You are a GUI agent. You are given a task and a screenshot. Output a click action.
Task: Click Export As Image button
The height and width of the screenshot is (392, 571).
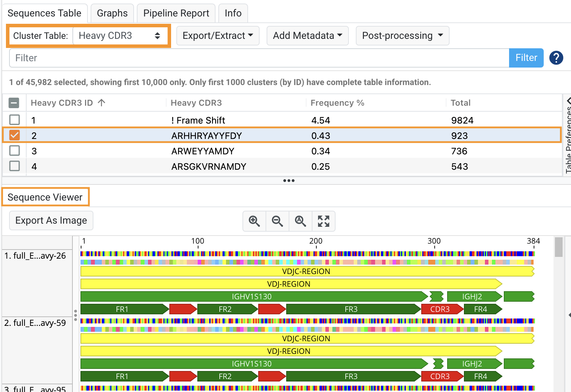51,220
